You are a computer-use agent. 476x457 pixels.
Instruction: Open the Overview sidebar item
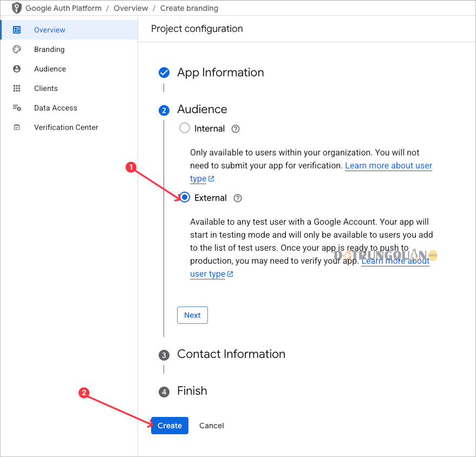tap(69, 30)
